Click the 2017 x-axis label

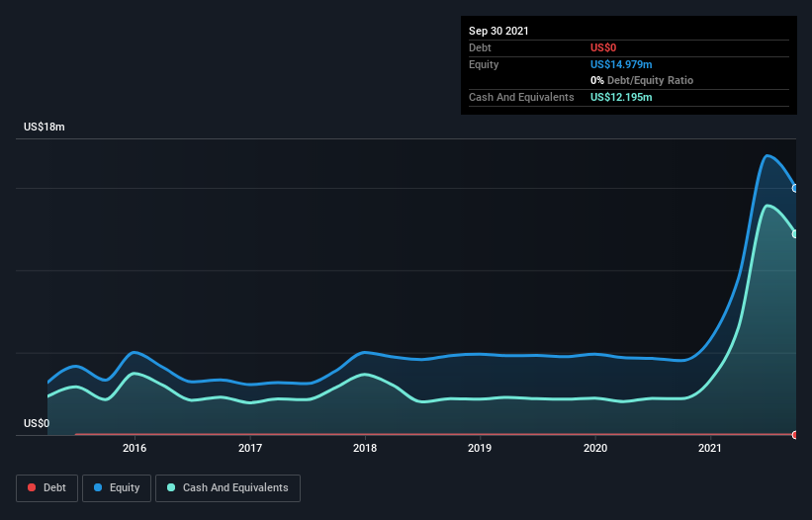pyautogui.click(x=250, y=448)
